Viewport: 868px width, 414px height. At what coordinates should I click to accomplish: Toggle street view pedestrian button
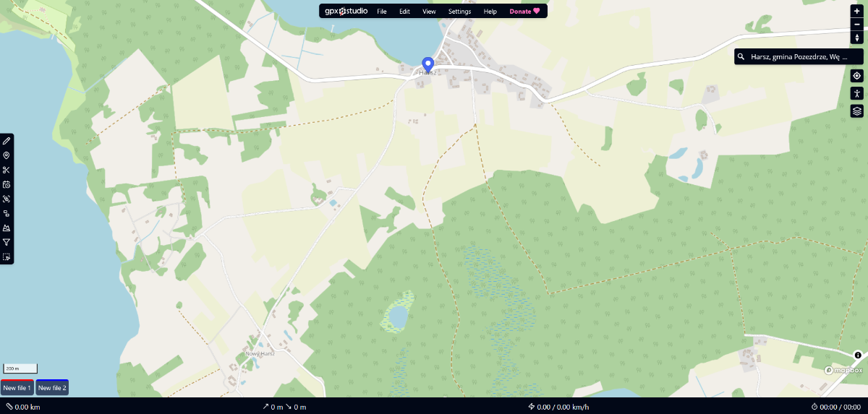click(857, 93)
